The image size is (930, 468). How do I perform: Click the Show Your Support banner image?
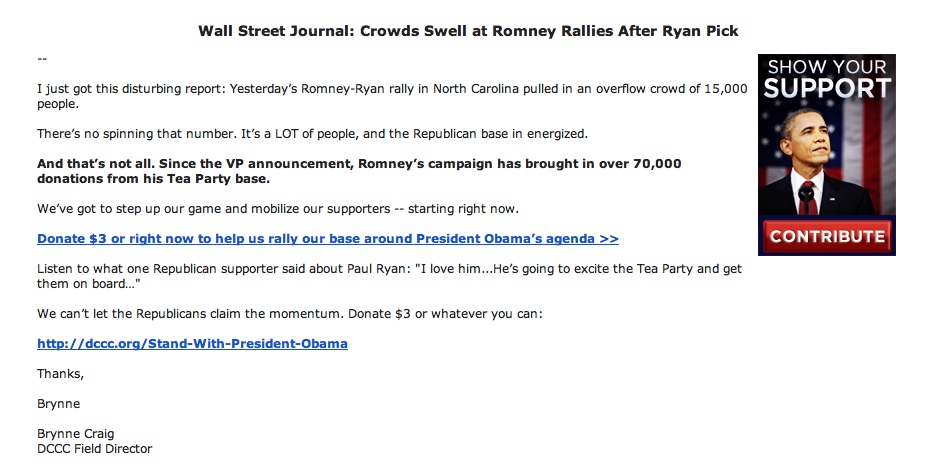click(827, 155)
